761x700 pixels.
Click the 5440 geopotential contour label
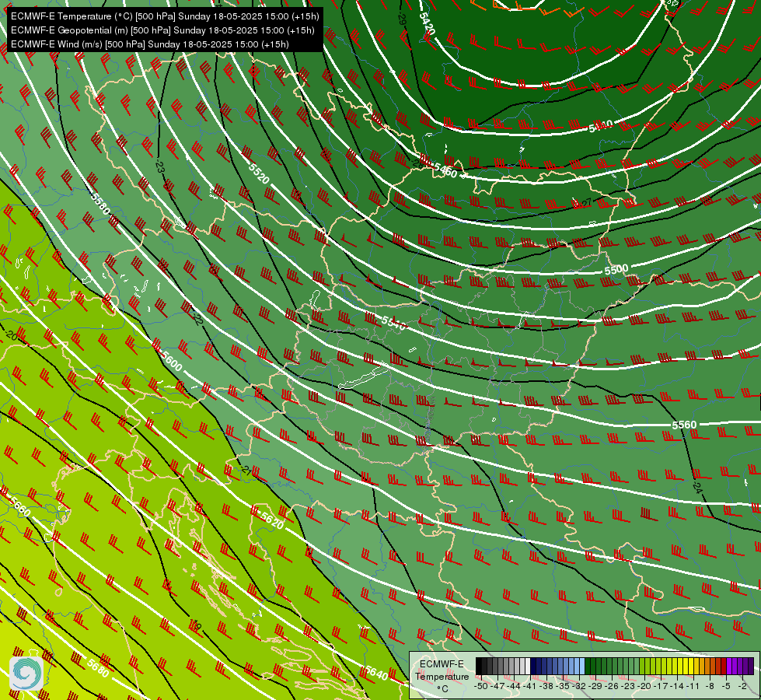coord(601,126)
